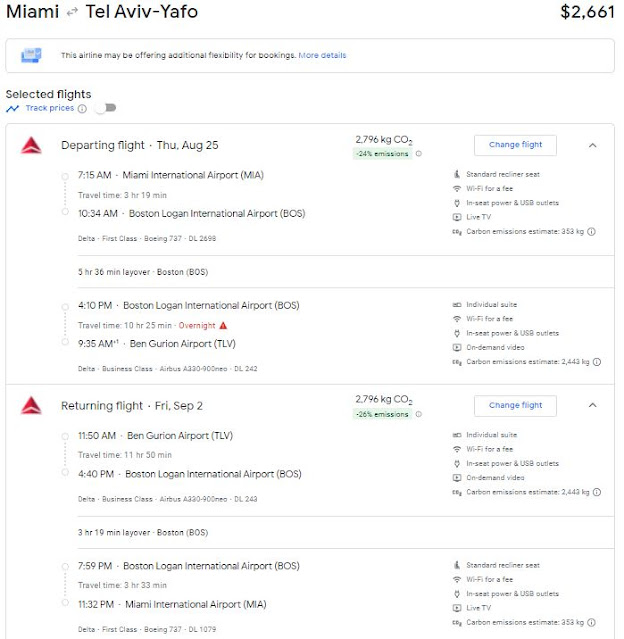Image resolution: width=624 pixels, height=639 pixels.
Task: Click 'Travel time: 3 hr 33 min'
Action: pos(122,585)
